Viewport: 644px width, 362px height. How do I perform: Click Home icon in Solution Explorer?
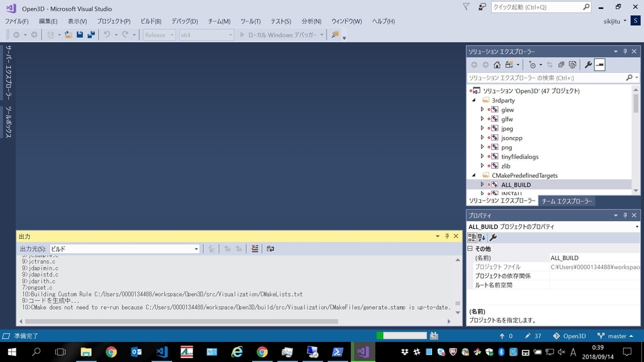[x=497, y=65]
